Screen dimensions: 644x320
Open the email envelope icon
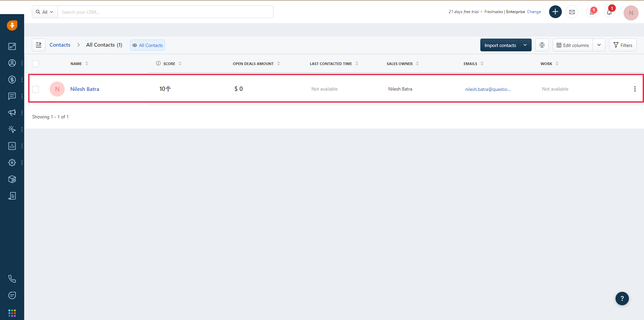click(x=572, y=12)
